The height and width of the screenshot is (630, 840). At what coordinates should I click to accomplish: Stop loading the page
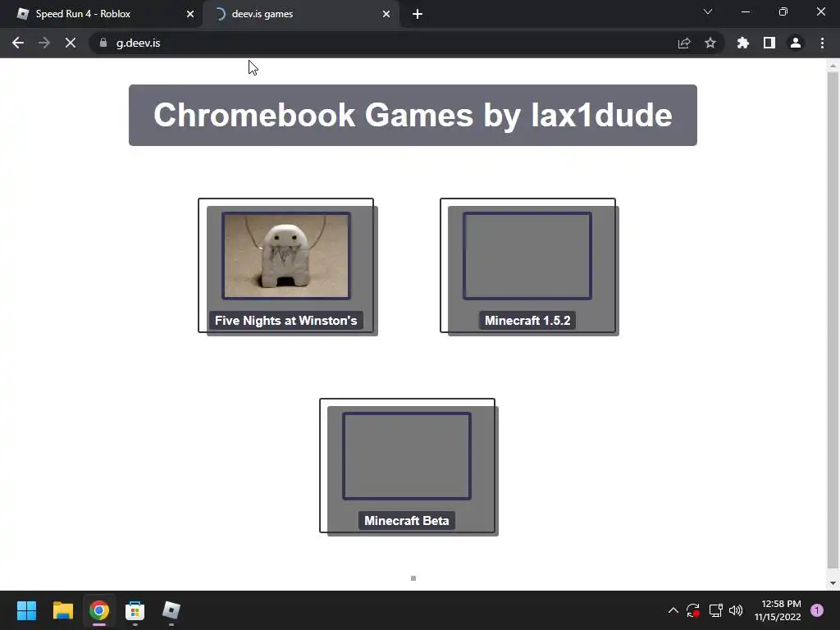[x=71, y=43]
